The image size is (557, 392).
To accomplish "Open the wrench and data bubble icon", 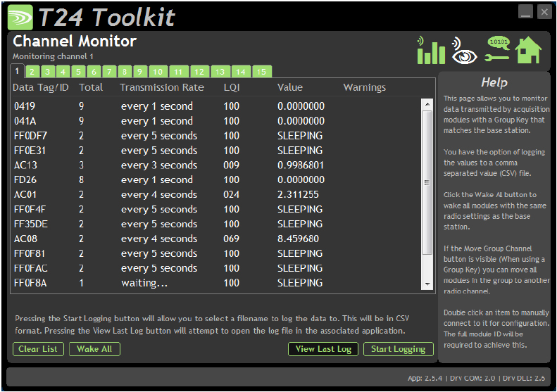I will (497, 49).
